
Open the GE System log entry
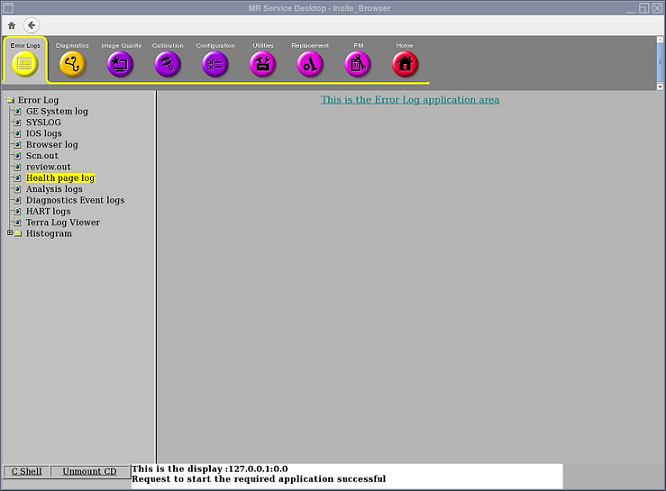pos(56,111)
